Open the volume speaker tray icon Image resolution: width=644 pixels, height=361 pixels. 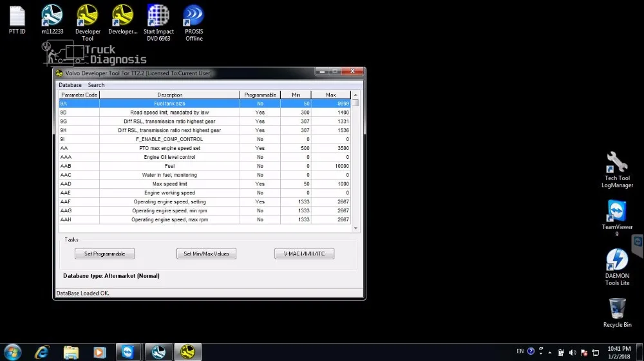573,353
